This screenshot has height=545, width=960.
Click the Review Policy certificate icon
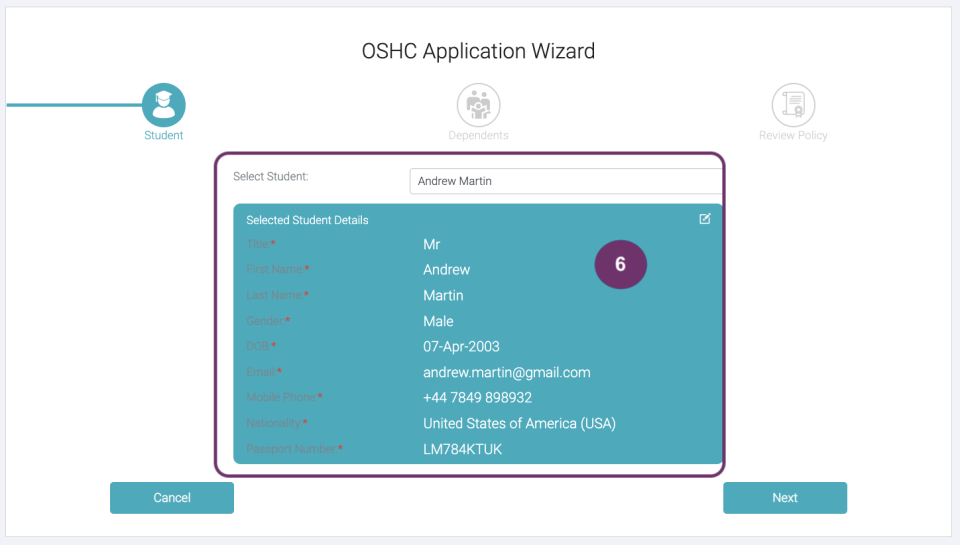coord(793,104)
